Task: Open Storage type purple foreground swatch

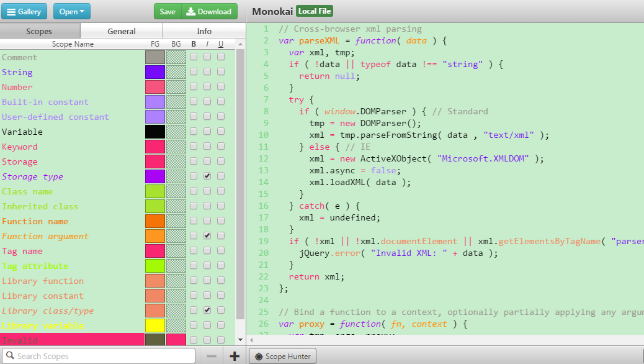Action: tap(155, 176)
